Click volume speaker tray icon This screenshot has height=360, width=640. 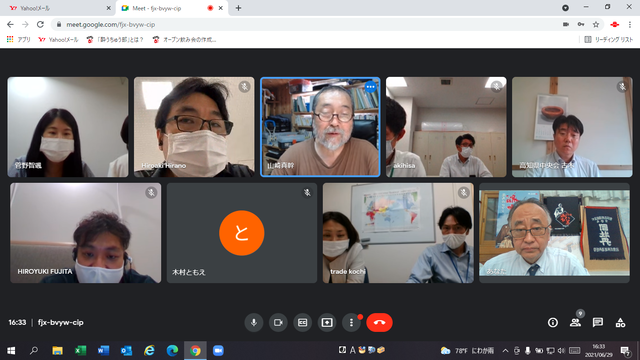[x=561, y=351]
